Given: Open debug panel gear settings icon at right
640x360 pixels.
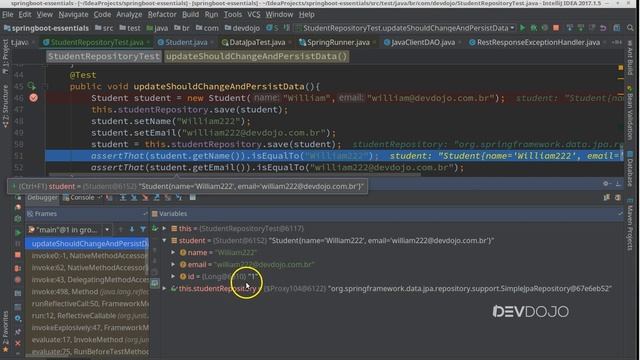Looking at the screenshot, I should click(606, 184).
